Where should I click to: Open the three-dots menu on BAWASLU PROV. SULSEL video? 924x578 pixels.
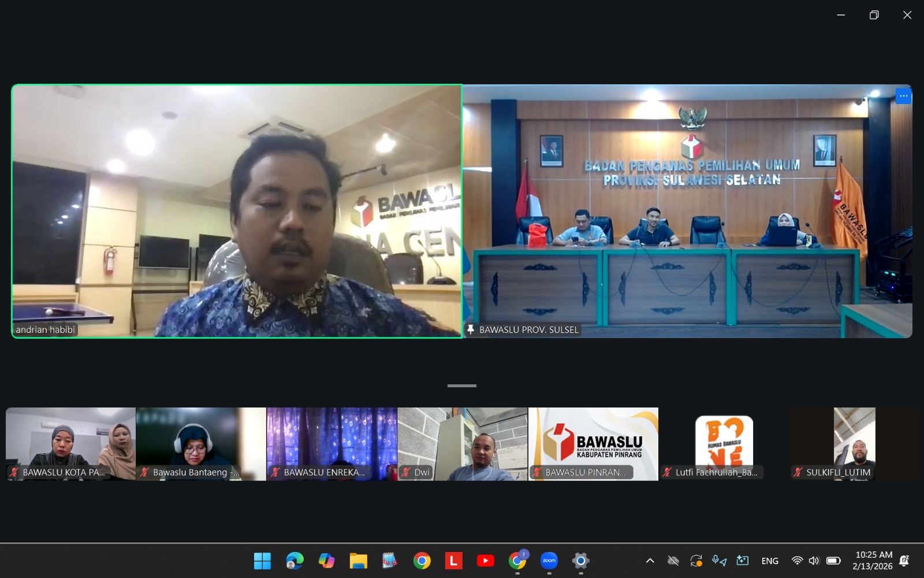903,96
